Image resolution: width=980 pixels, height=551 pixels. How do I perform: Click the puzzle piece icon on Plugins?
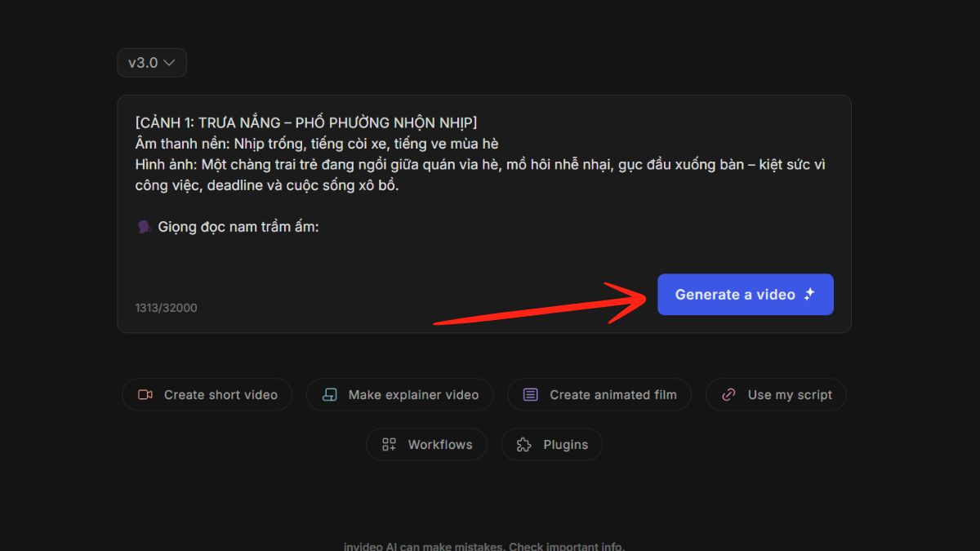tap(524, 445)
